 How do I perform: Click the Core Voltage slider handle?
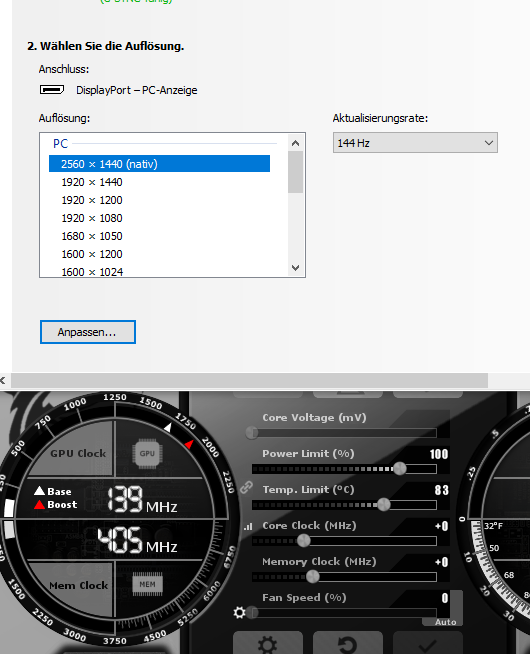[x=252, y=433]
